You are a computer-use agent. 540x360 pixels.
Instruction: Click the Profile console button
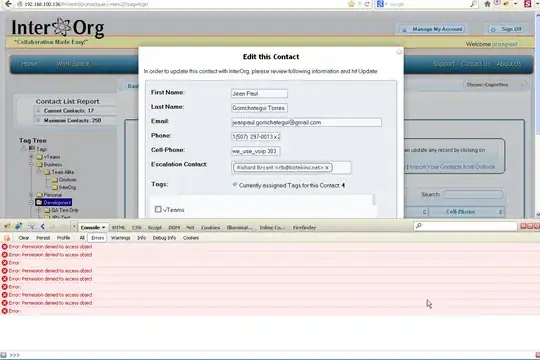(x=63, y=238)
